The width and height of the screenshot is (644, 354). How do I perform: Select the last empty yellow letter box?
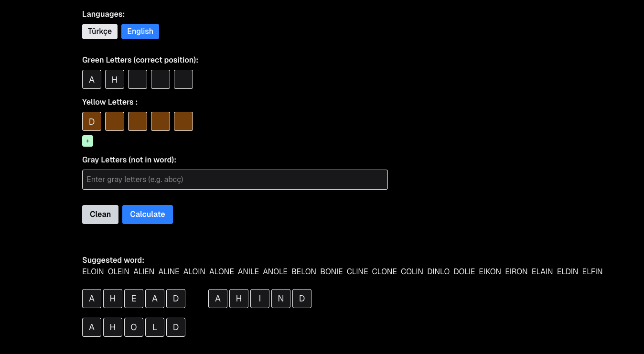(183, 121)
